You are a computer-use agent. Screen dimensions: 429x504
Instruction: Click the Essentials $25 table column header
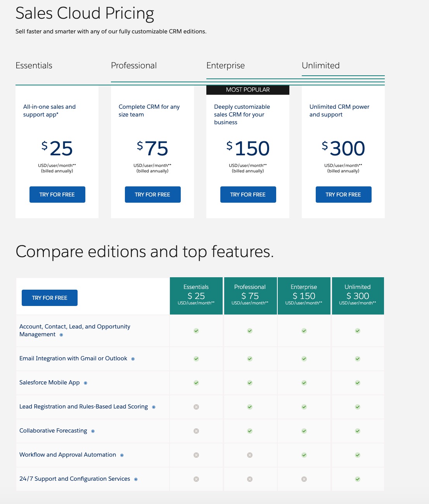click(x=196, y=296)
